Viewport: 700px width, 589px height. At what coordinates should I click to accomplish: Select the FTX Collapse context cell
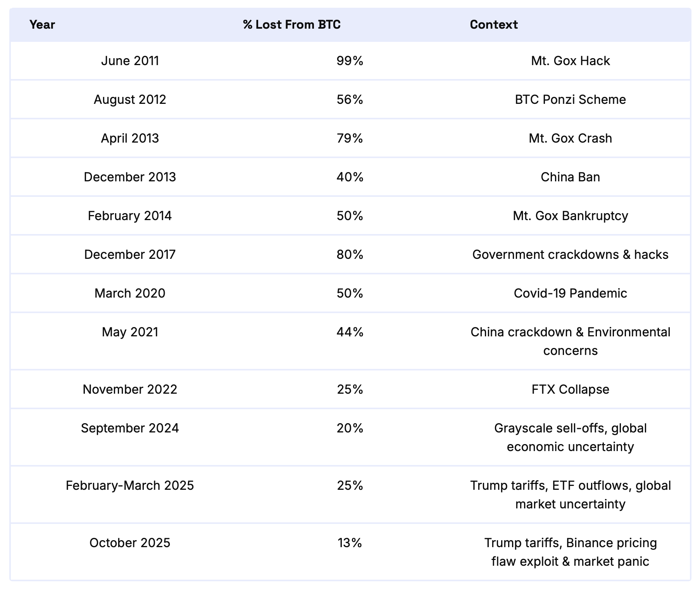[x=570, y=389]
